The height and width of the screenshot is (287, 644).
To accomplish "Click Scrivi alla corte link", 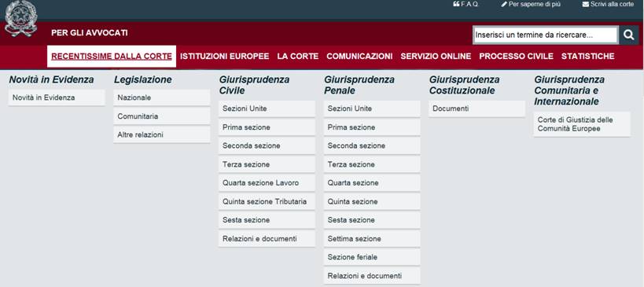I will [608, 4].
